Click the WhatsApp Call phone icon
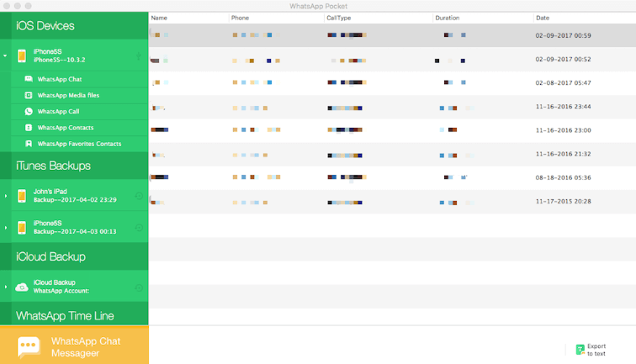The width and height of the screenshot is (636, 364). (x=29, y=112)
